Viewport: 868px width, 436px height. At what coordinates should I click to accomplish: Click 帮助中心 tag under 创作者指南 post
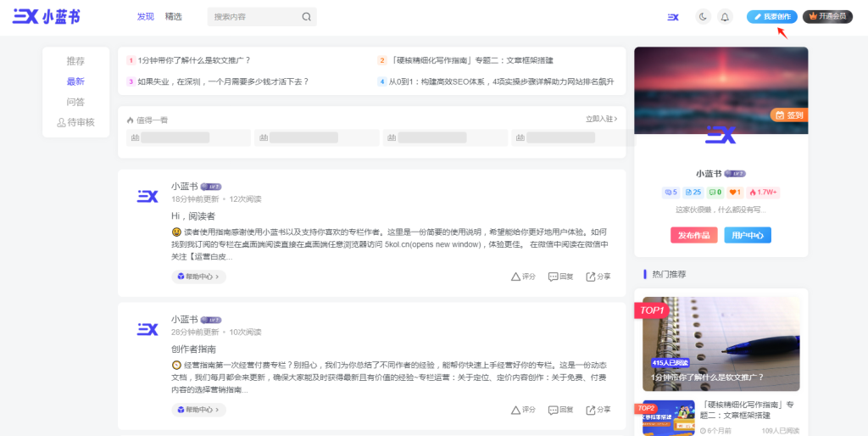pyautogui.click(x=198, y=410)
